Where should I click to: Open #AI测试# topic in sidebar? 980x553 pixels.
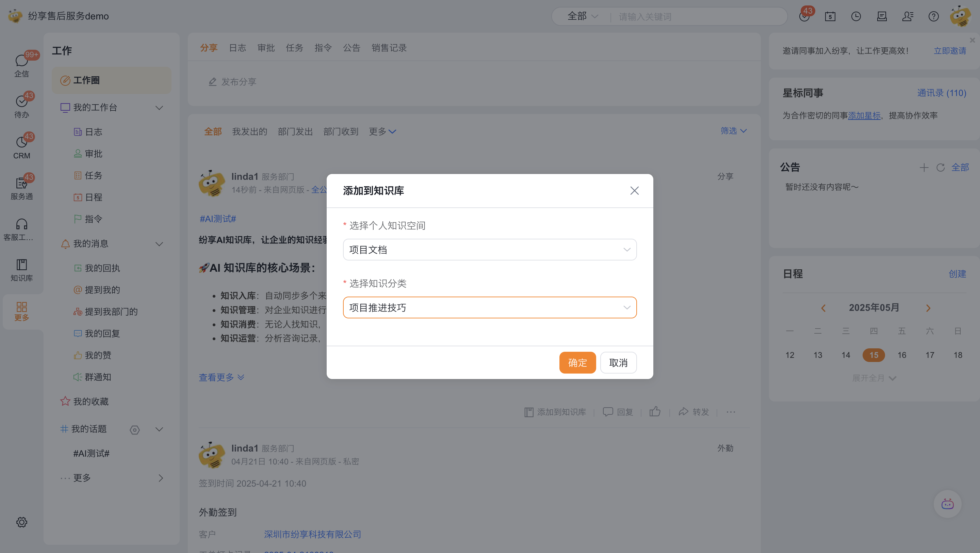click(x=91, y=453)
